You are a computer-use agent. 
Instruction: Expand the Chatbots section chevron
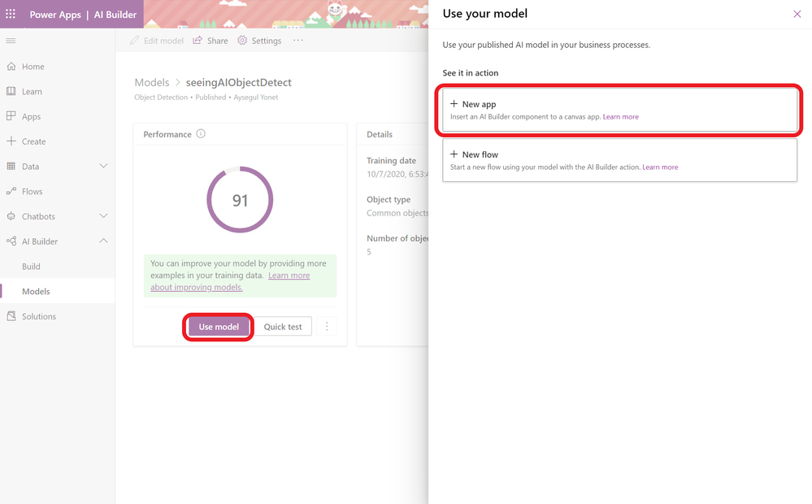[x=103, y=216]
